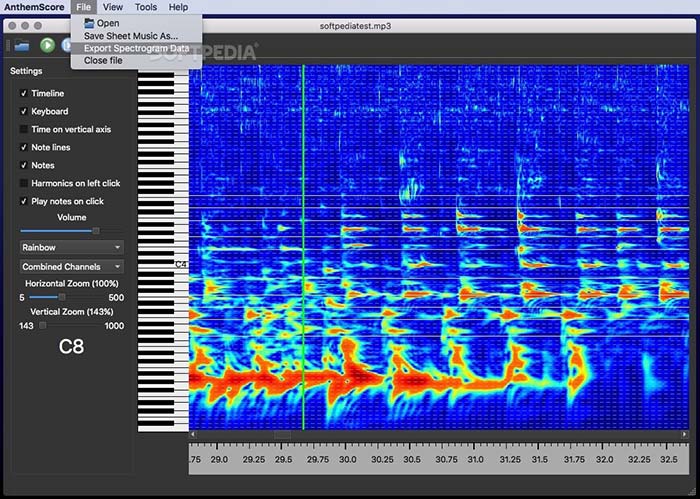Screen dimensions: 700x499
Task: Open the Rainbow color scheme dropdown
Action: [x=72, y=247]
